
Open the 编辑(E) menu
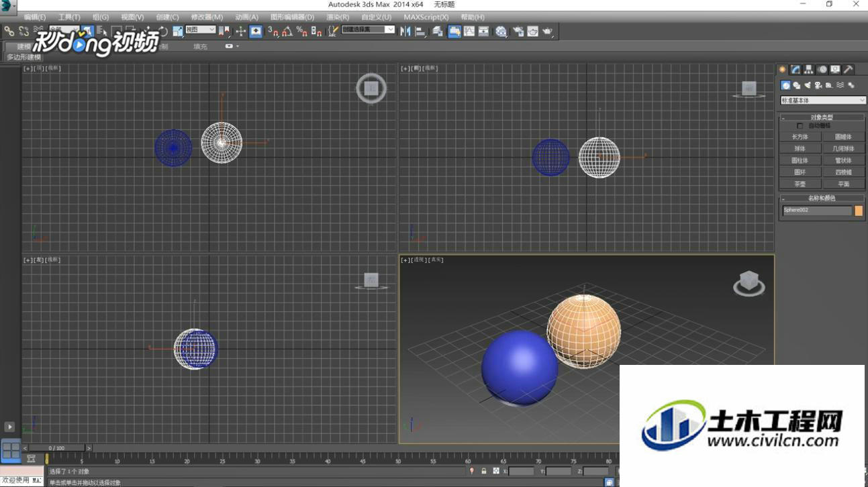point(35,17)
